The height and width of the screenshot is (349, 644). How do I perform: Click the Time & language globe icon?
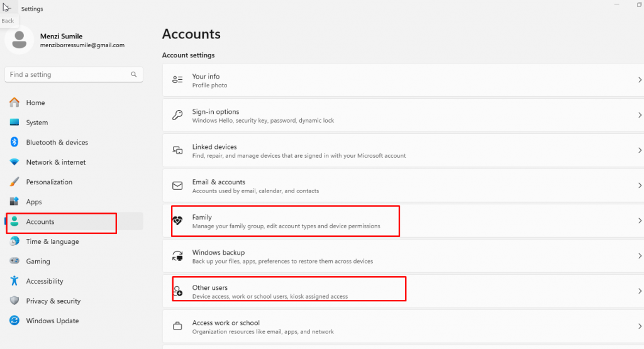pos(14,241)
